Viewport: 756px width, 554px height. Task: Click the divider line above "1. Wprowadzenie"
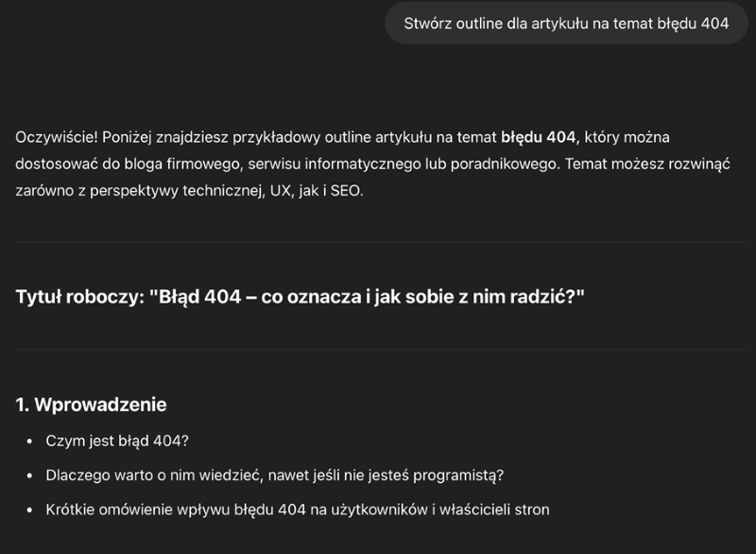point(382,349)
